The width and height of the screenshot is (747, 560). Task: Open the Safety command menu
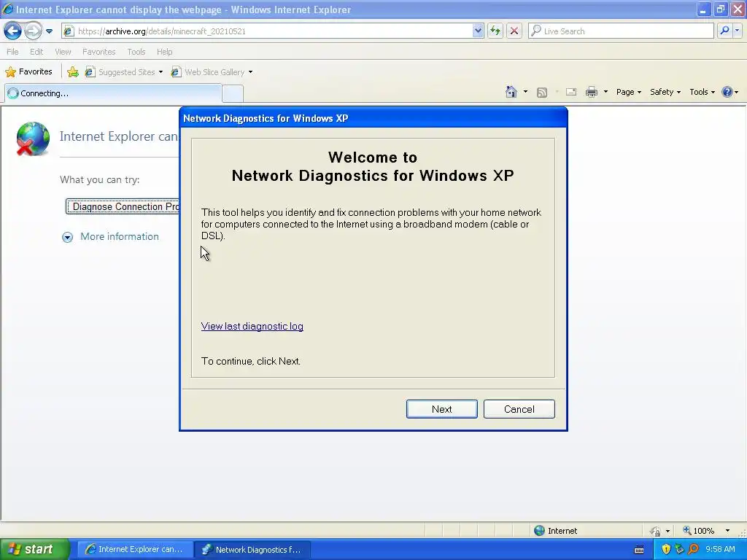[665, 92]
